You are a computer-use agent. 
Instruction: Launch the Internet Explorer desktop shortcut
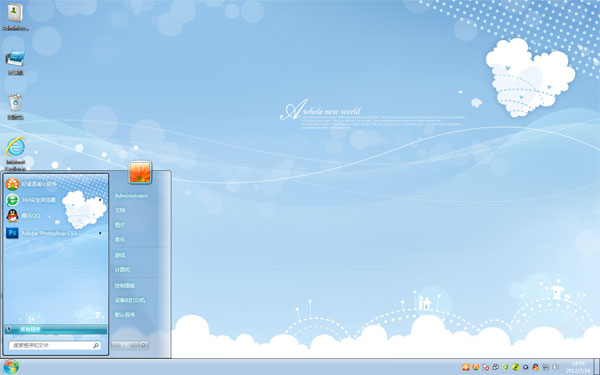tap(15, 153)
